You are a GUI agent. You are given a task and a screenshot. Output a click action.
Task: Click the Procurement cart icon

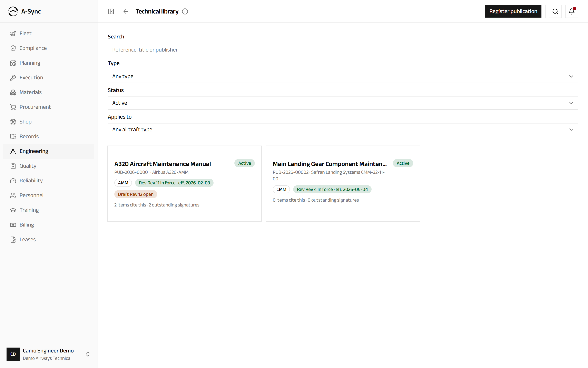(x=13, y=107)
